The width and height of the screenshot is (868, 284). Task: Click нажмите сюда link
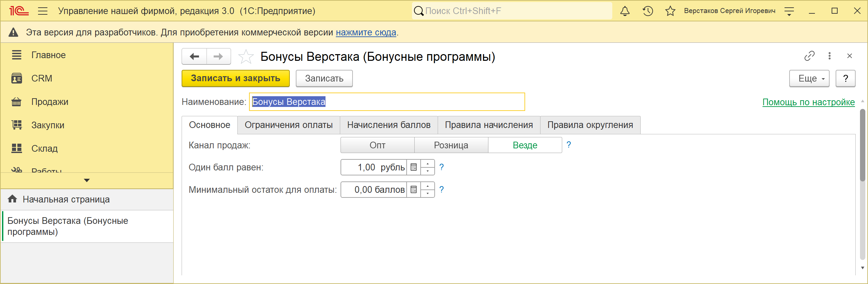coord(366,32)
